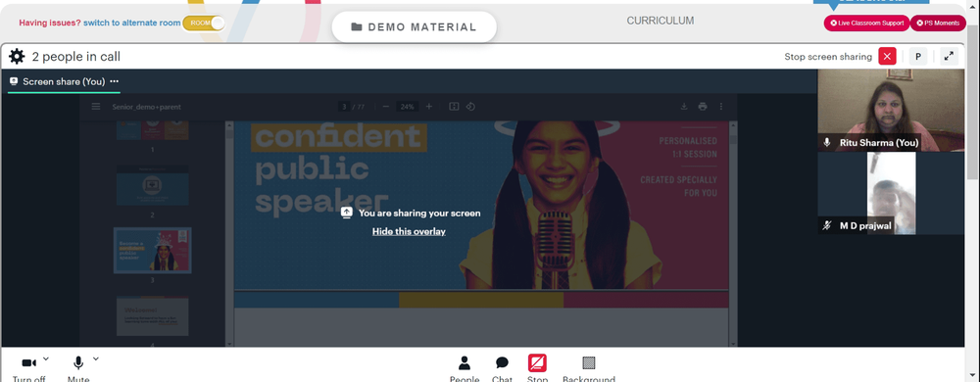Open the People panel

(465, 368)
